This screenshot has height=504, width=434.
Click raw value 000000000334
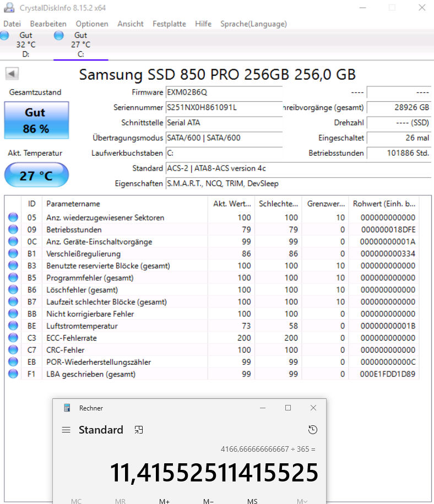tap(388, 254)
